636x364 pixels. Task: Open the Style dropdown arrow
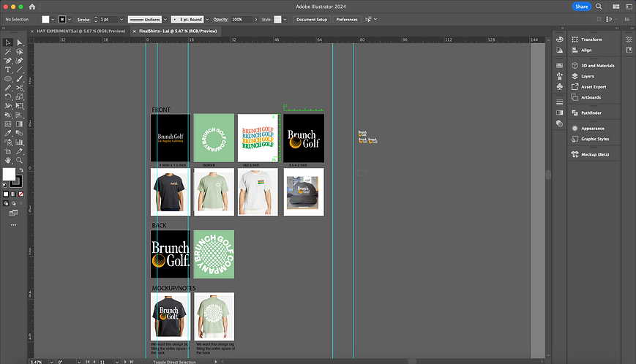coord(285,20)
